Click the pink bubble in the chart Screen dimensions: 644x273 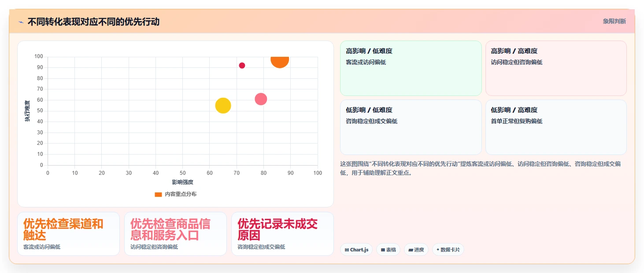click(261, 99)
